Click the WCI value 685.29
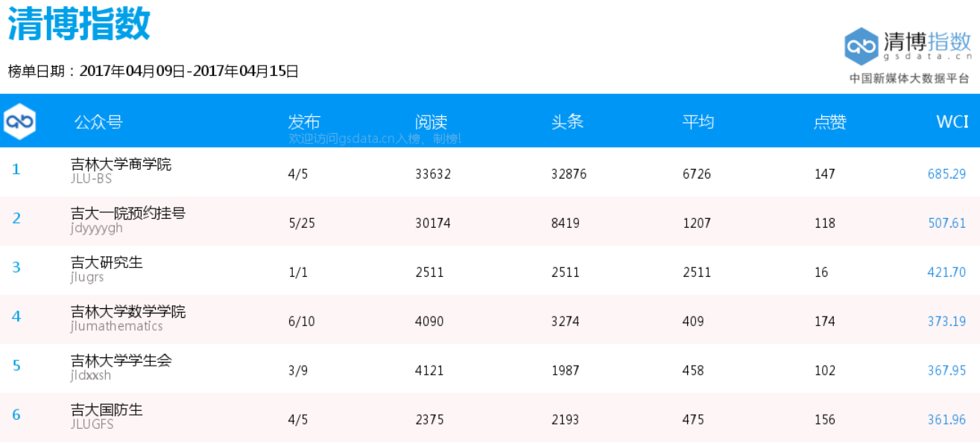Viewport: 980px width, 443px height. pos(946,174)
